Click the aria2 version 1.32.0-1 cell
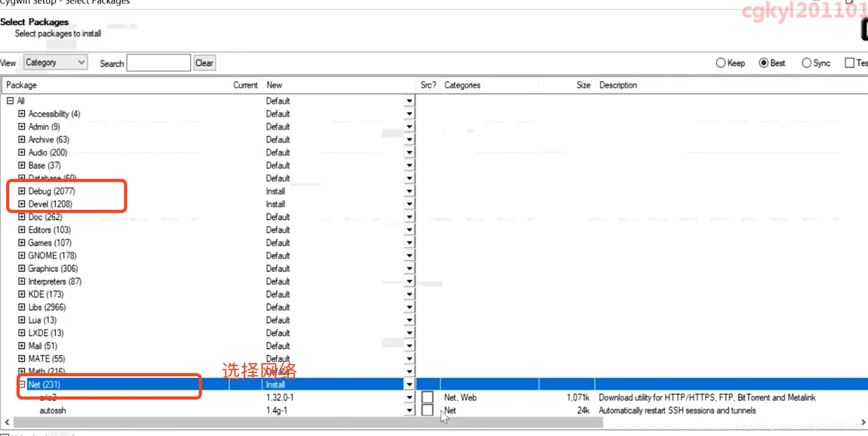The height and width of the screenshot is (436, 868). (x=280, y=397)
